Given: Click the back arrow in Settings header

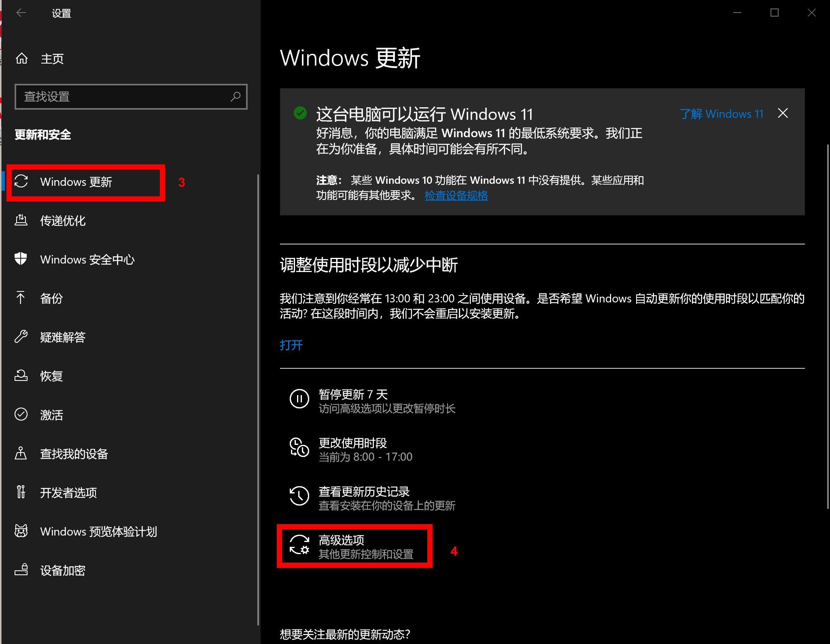Looking at the screenshot, I should 21,13.
